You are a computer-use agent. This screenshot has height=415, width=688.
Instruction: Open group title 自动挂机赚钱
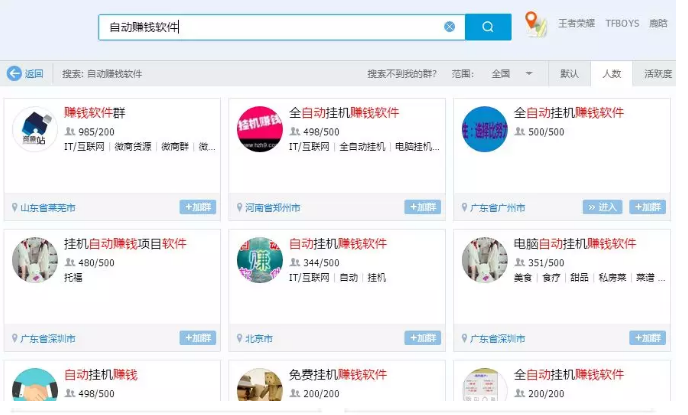tap(101, 375)
